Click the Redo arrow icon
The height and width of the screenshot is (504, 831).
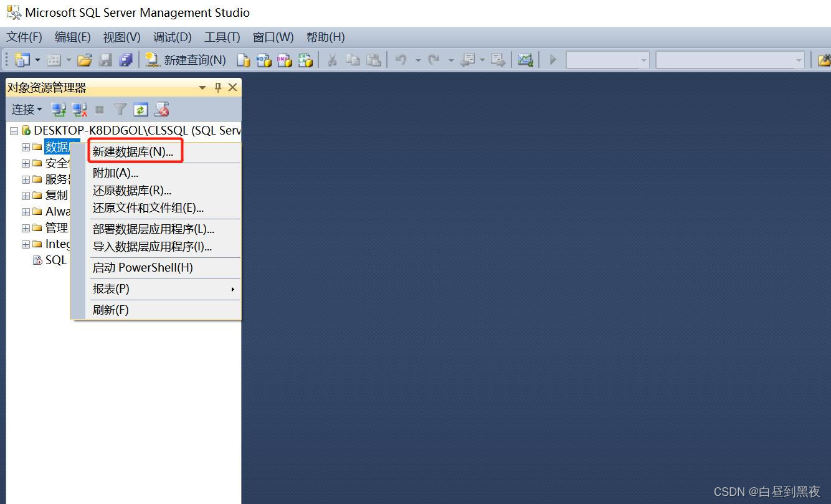tap(434, 60)
